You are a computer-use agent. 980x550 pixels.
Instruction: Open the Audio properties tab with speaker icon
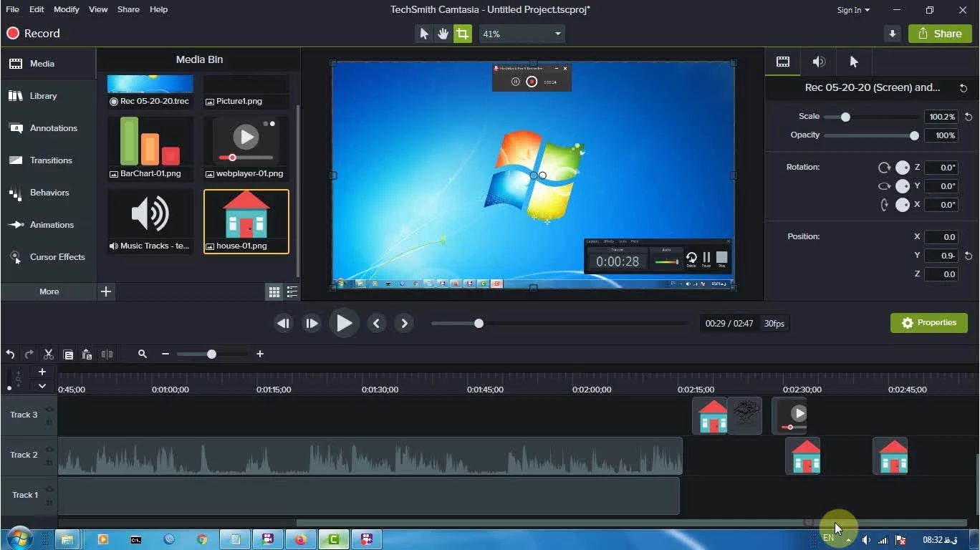point(819,62)
